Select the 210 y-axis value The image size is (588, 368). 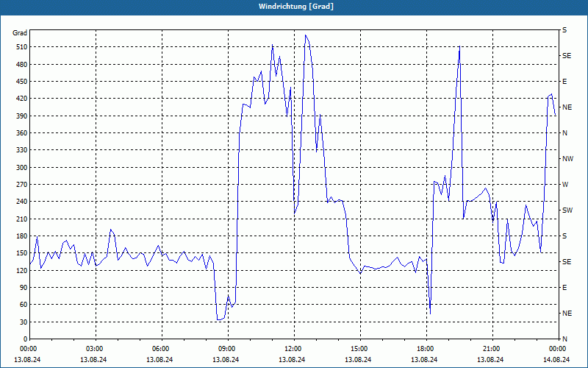coord(22,219)
